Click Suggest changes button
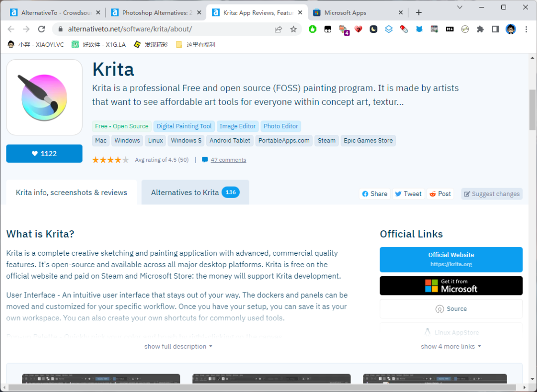Screen dimensions: 537x392 492,194
